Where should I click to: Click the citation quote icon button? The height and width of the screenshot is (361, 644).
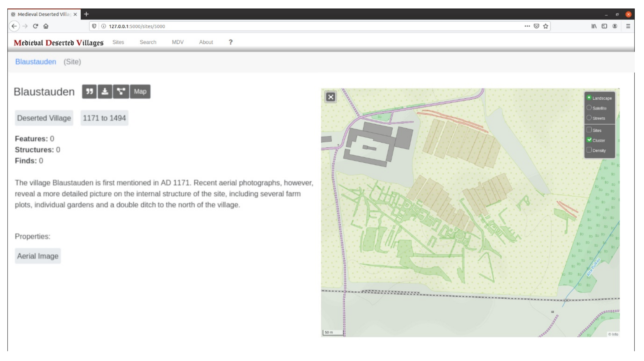pos(89,91)
